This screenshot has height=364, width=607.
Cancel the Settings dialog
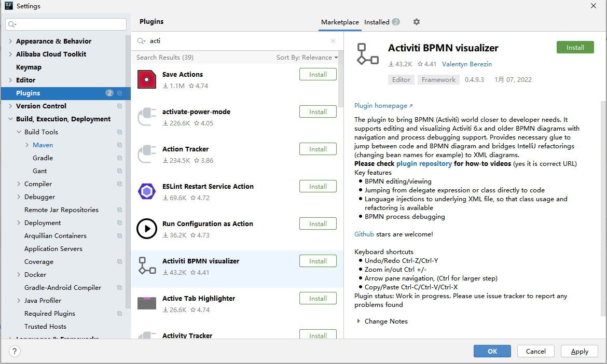536,351
